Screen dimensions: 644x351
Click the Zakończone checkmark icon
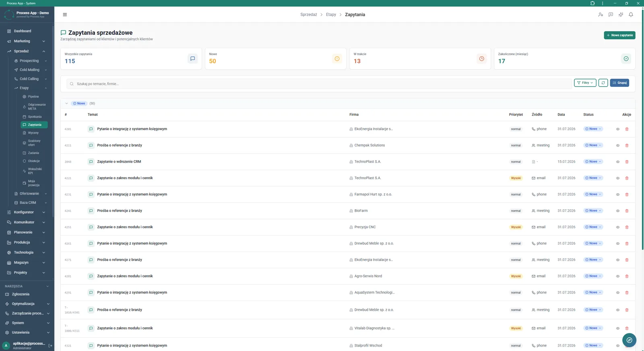[626, 59]
